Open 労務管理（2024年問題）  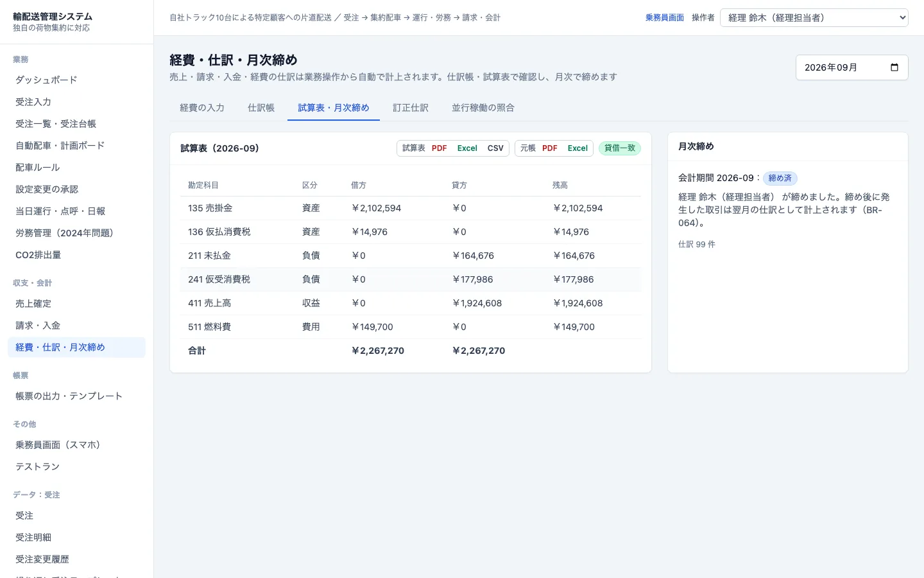pyautogui.click(x=77, y=233)
